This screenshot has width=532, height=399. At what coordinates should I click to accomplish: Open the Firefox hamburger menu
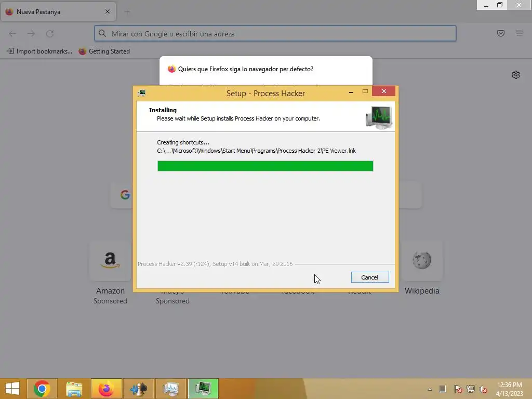[520, 33]
